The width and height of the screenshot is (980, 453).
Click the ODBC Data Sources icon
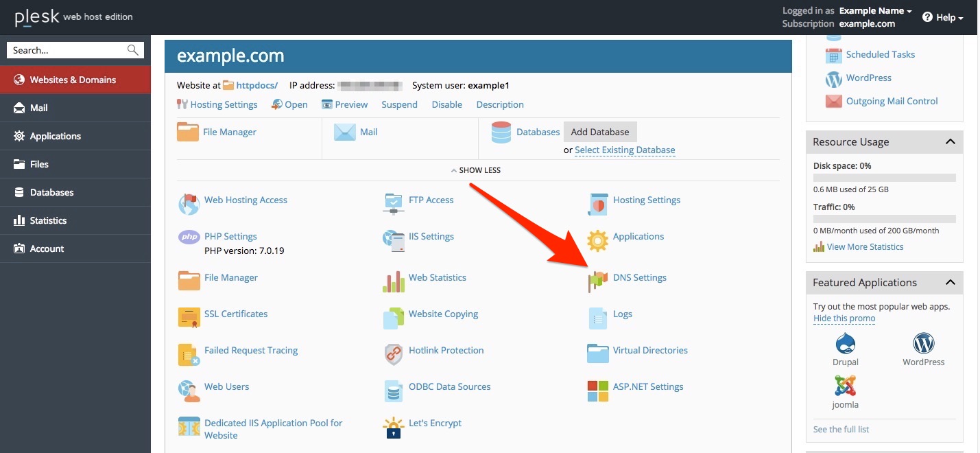tap(393, 391)
